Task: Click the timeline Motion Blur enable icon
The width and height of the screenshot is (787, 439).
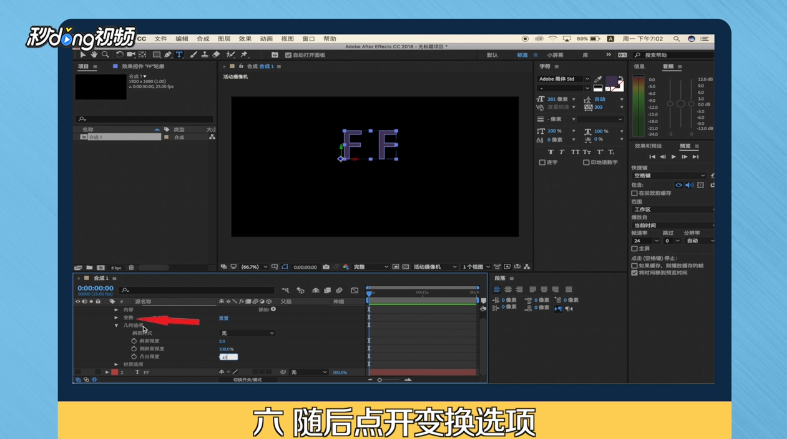Action: pos(340,290)
